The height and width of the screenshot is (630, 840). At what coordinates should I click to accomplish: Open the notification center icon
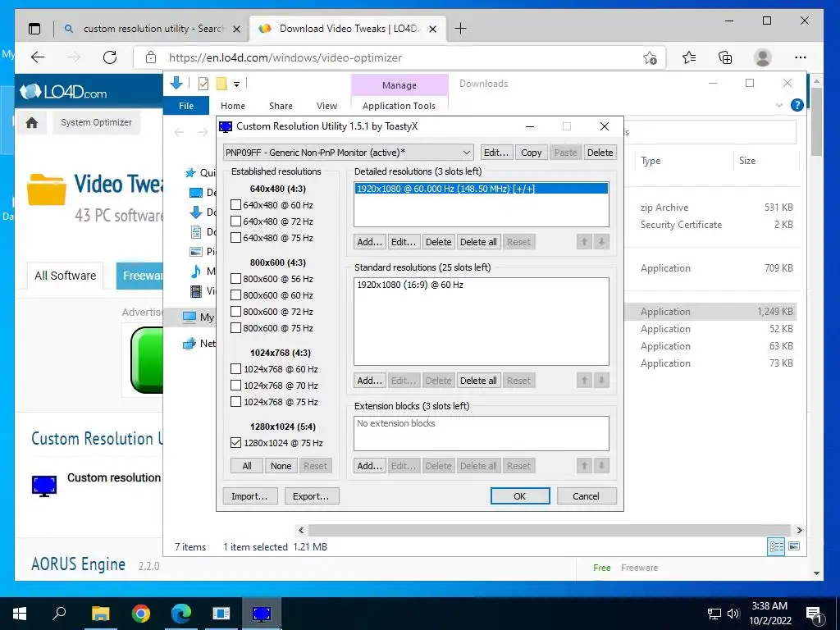(x=814, y=614)
